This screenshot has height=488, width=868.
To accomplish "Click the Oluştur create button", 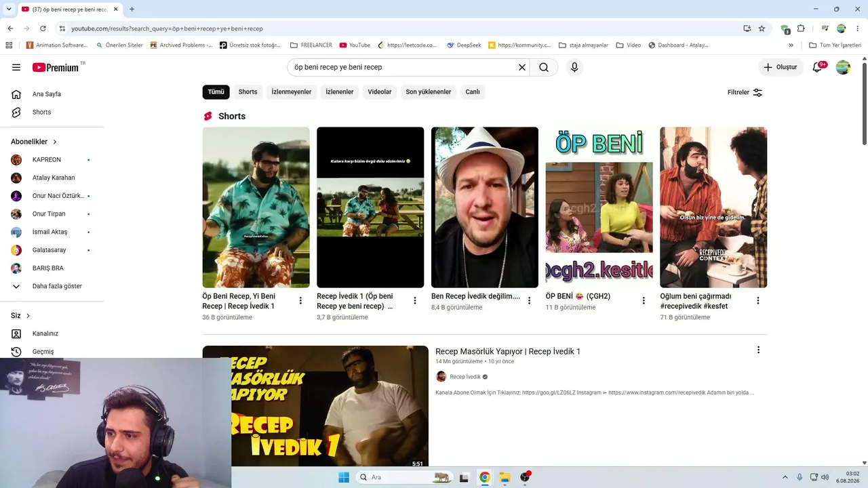I will 781,67.
